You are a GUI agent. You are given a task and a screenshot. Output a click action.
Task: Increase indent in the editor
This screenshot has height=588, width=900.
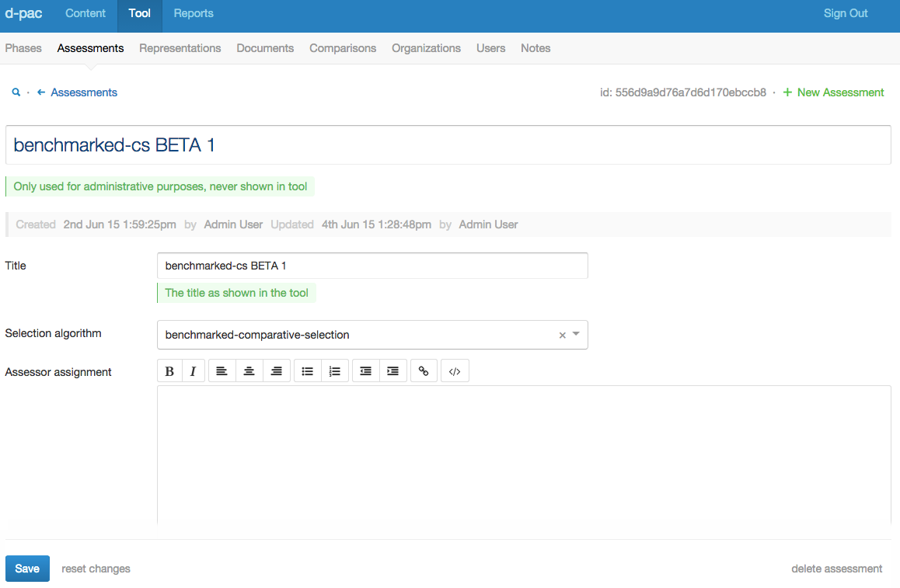pos(393,371)
